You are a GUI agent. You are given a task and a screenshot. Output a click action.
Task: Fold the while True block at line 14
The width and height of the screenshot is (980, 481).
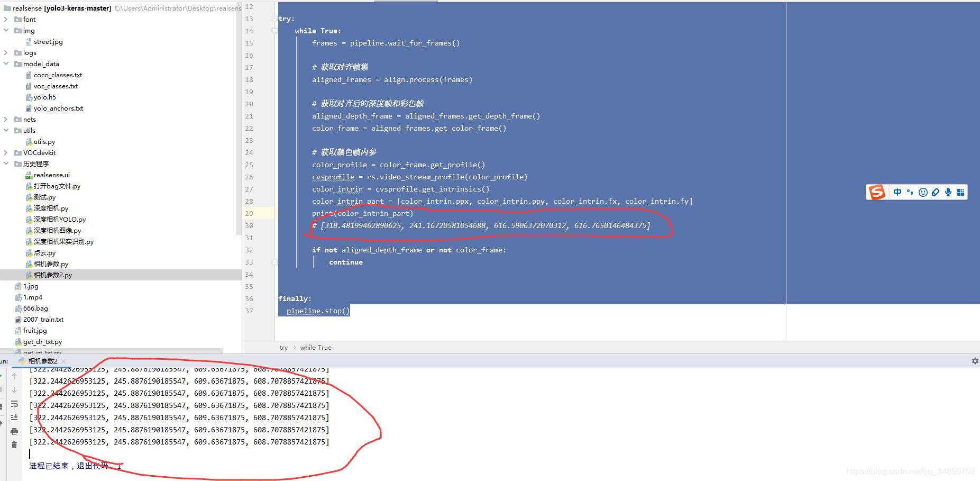coord(274,31)
